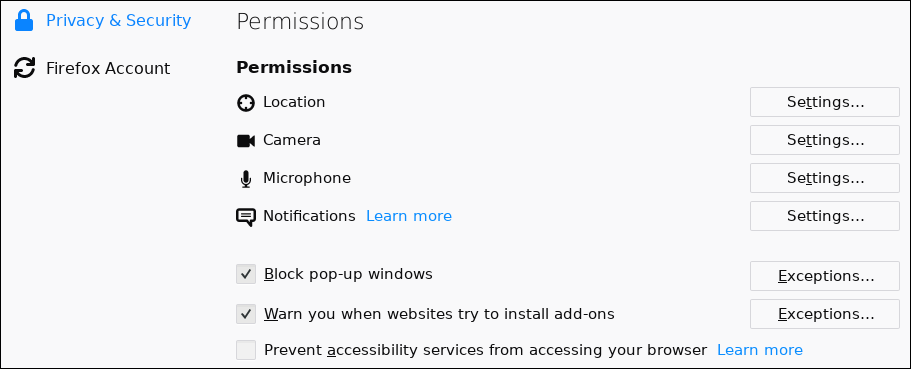Image resolution: width=911 pixels, height=369 pixels.
Task: Click the Notifications speech bubble icon
Action: click(x=246, y=217)
